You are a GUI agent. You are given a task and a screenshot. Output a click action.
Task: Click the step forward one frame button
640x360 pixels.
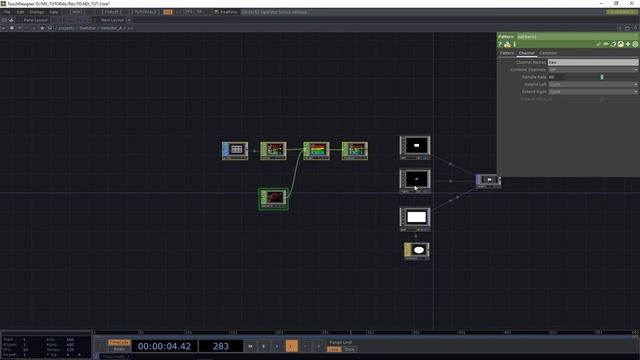(x=318, y=346)
